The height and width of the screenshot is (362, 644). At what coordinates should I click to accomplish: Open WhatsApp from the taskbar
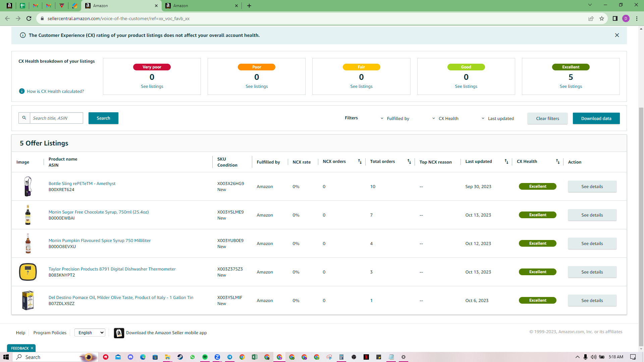click(x=193, y=357)
